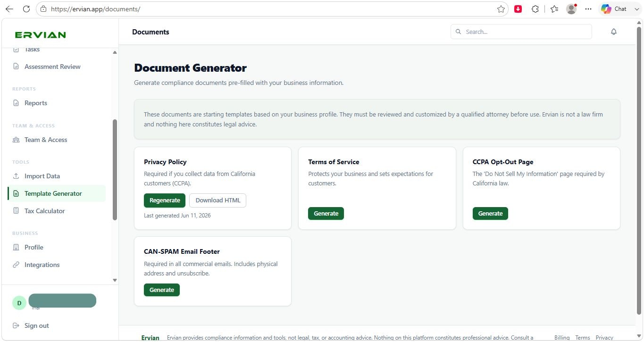Open notifications bell icon
Viewport: 644px width, 342px height.
(613, 32)
